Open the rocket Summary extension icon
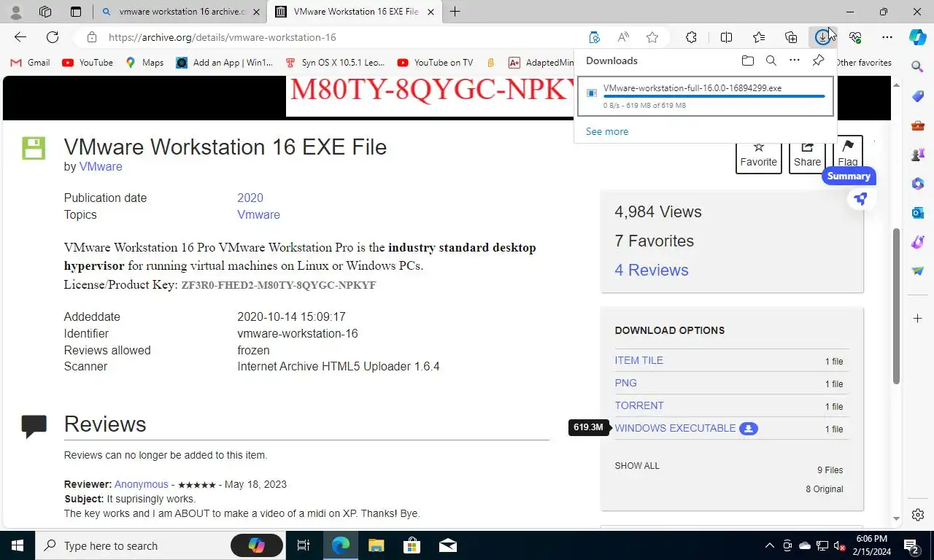This screenshot has height=560, width=934. tap(860, 199)
